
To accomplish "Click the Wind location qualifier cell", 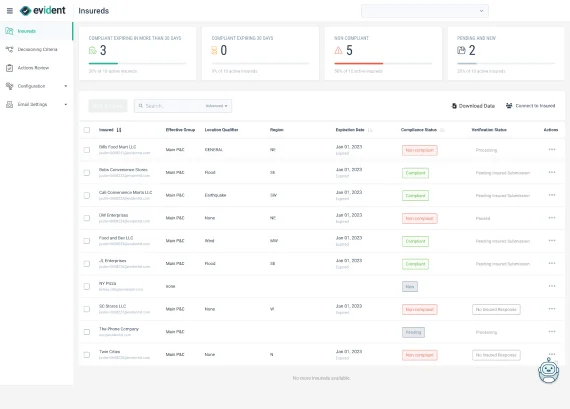I will (209, 241).
